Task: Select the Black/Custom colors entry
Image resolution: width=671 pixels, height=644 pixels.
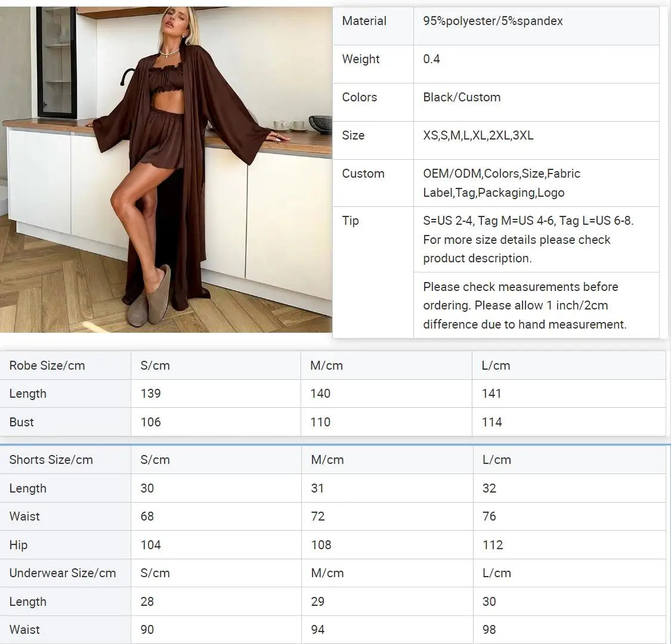Action: pos(462,97)
